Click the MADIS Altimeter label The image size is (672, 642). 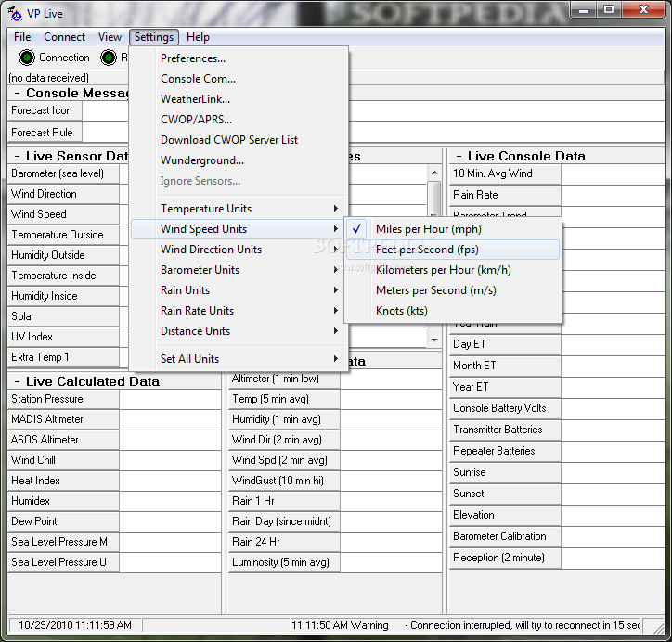pyautogui.click(x=63, y=419)
